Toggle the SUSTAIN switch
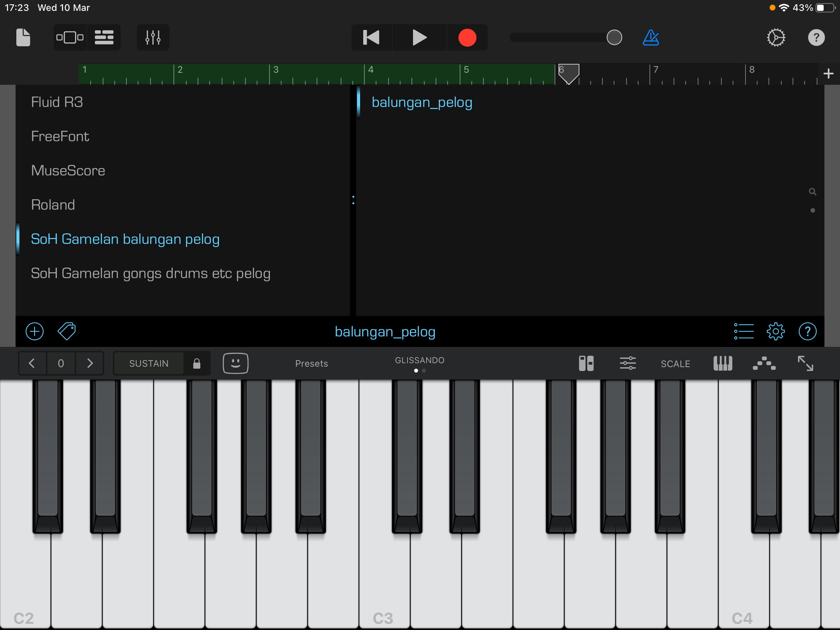 click(x=149, y=363)
